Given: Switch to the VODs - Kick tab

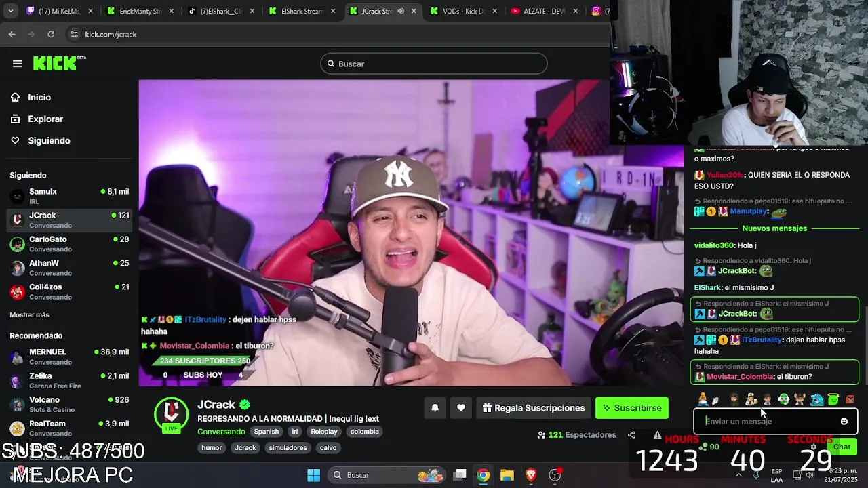Looking at the screenshot, I should click(463, 11).
